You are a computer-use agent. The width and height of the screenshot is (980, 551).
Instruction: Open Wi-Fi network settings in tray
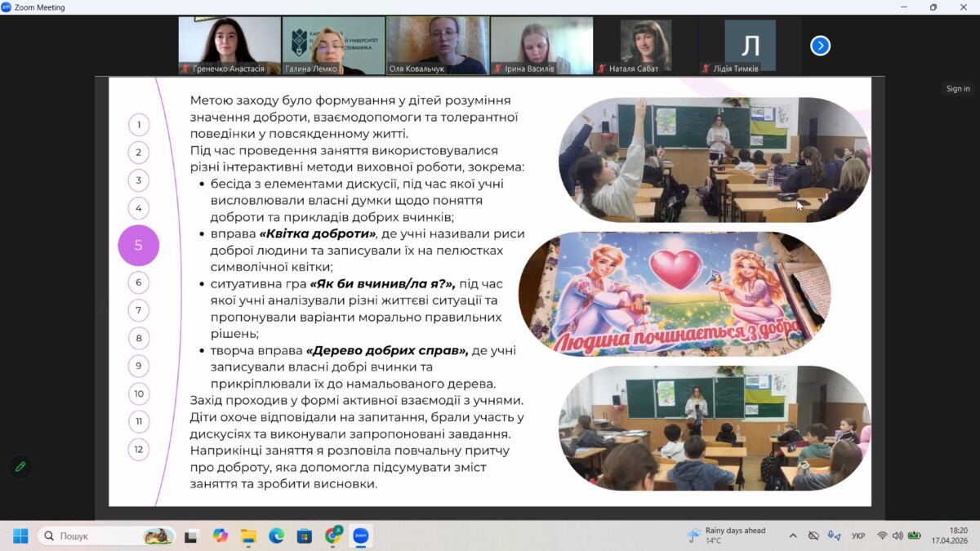(x=882, y=536)
